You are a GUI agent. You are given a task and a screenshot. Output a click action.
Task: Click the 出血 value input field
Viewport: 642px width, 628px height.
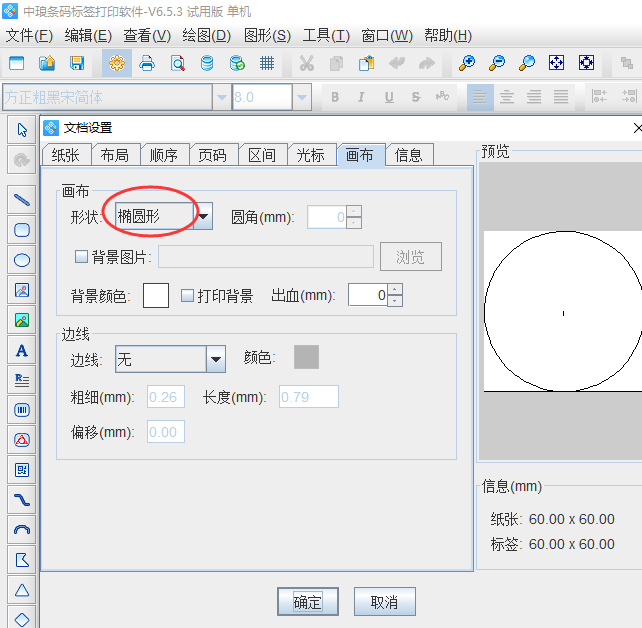coord(367,296)
